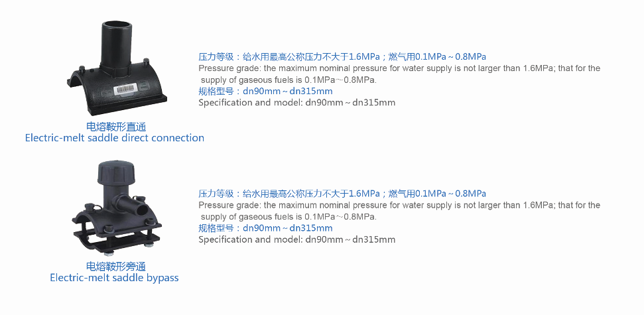The image size is (644, 315).
Task: Open the Electric-melt saddle direct connection caption
Action: [x=115, y=137]
